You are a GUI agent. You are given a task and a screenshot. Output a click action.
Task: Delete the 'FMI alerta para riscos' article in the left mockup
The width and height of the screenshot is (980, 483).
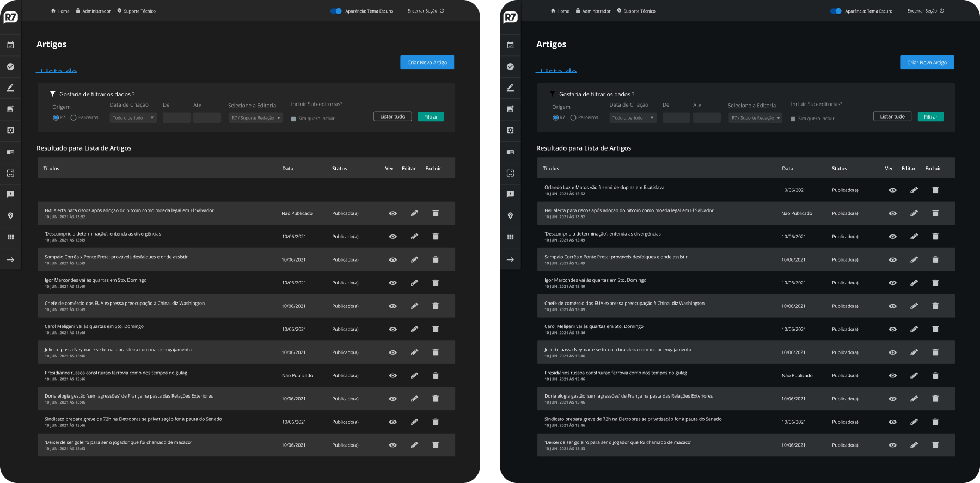(x=436, y=213)
